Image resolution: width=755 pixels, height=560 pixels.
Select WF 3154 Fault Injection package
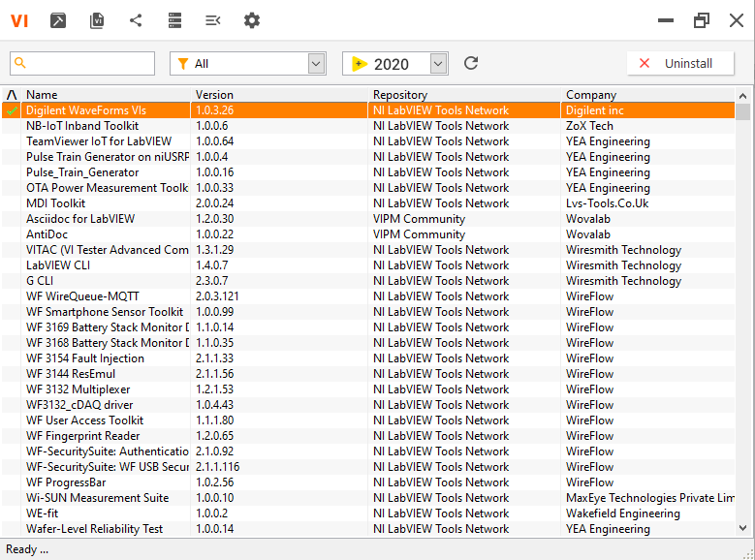368,358
